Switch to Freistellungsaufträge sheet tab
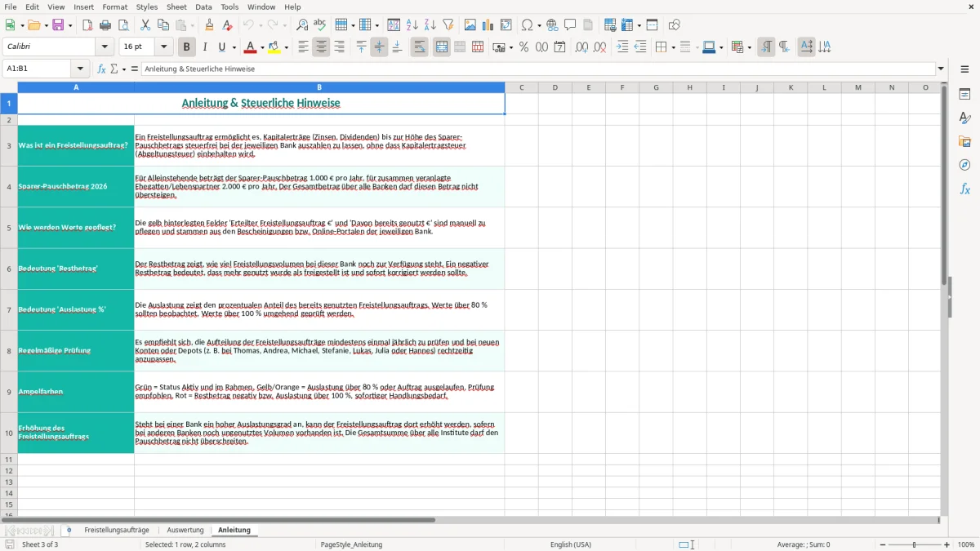This screenshot has height=551, width=980. [117, 530]
